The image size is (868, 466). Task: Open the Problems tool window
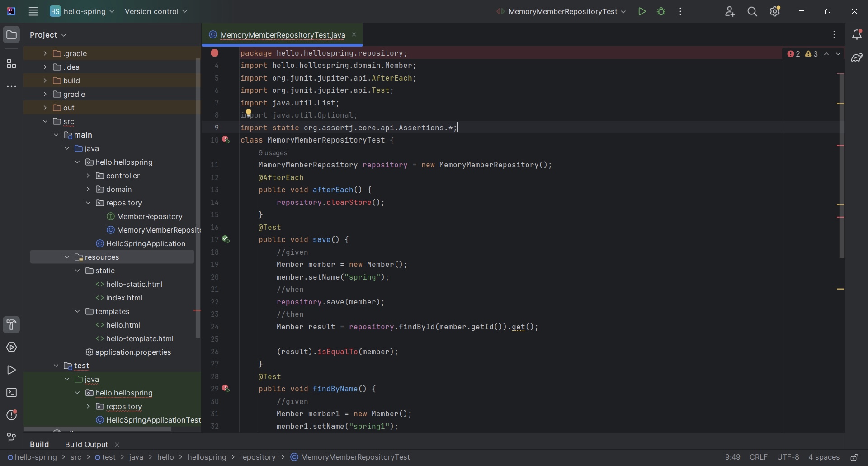point(12,415)
